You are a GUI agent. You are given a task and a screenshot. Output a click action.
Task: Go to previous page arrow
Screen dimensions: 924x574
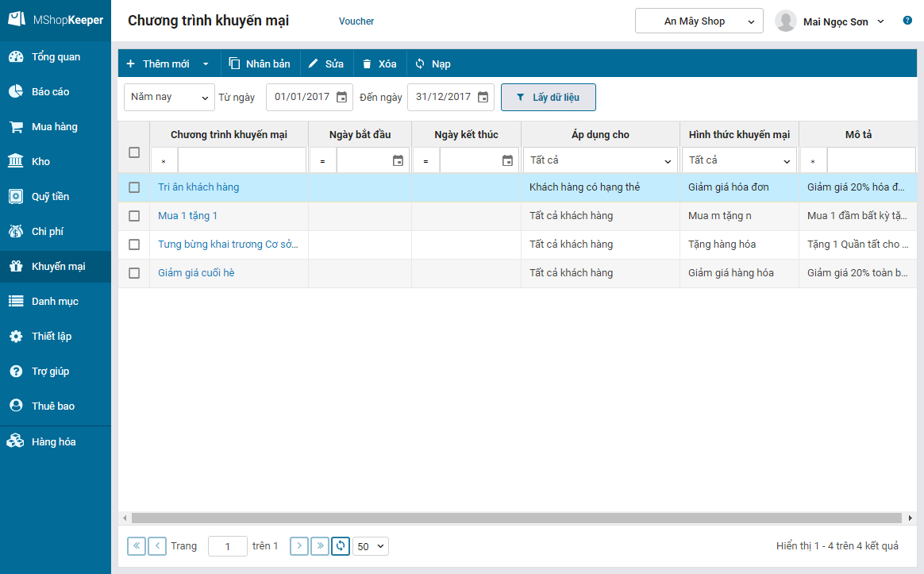click(157, 545)
